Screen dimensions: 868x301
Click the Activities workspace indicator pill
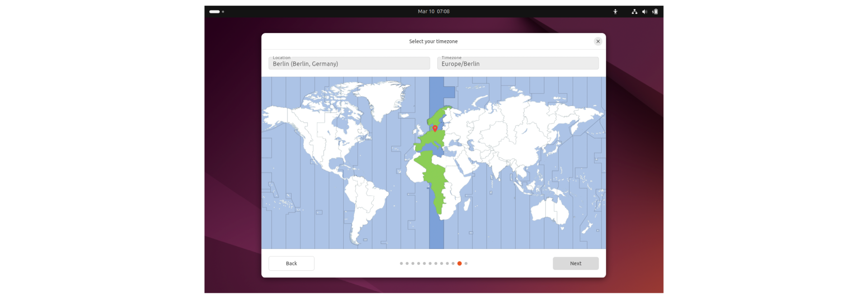coord(215,12)
